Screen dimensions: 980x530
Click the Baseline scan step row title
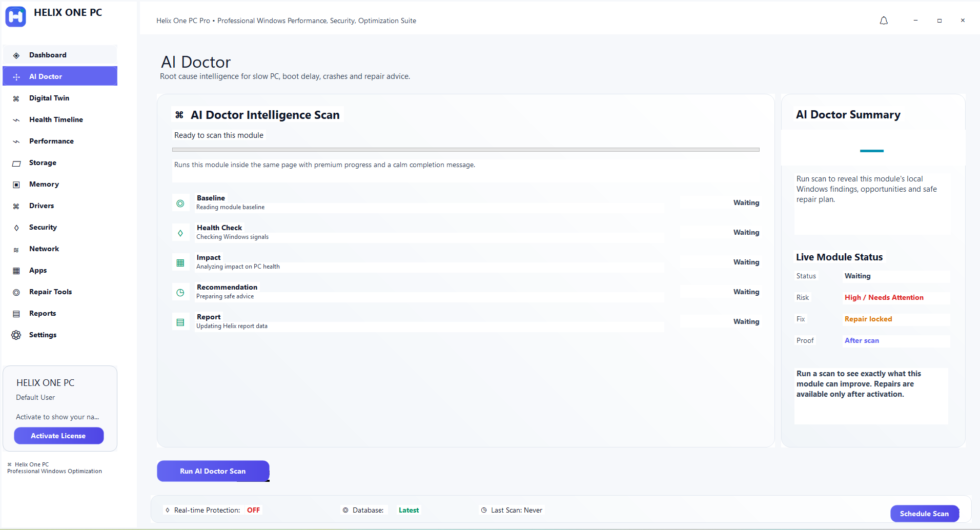coord(211,198)
